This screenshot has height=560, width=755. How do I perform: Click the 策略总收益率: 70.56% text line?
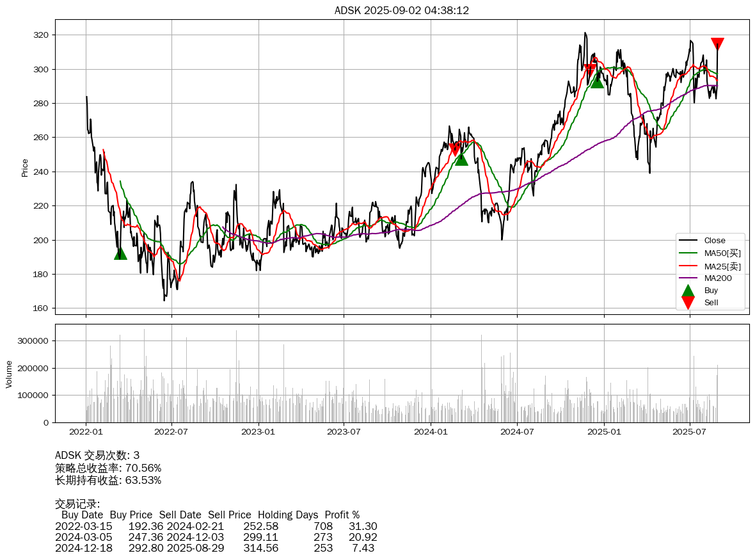(108, 468)
